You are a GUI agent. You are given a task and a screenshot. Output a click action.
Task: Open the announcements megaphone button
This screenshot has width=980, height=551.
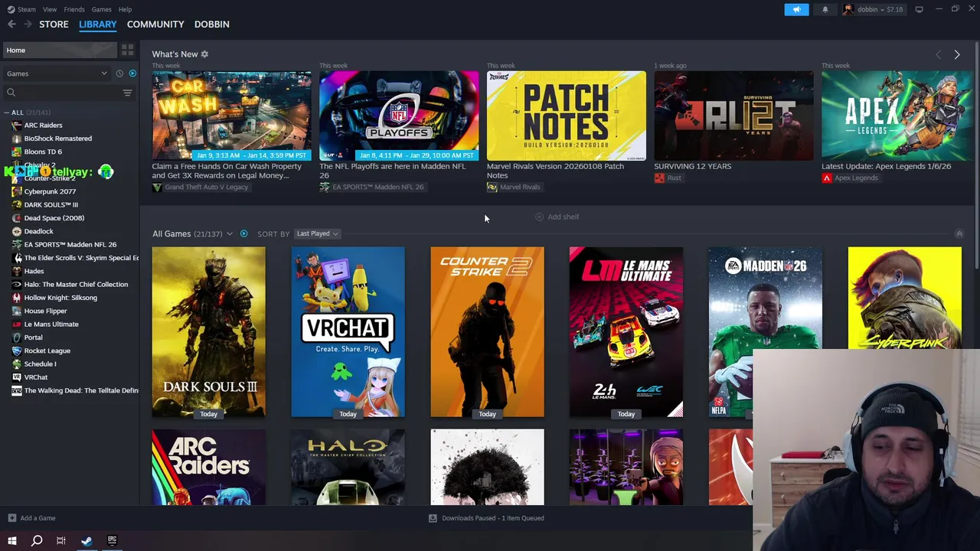point(796,9)
